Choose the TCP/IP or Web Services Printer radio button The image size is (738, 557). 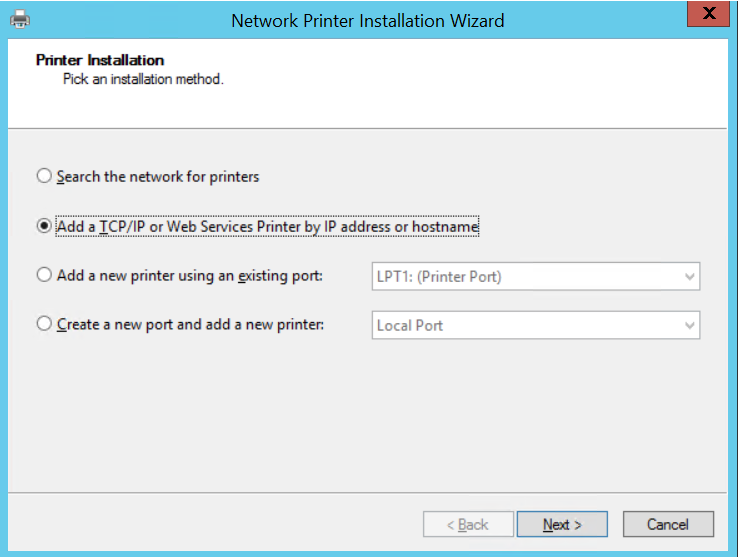tap(44, 227)
